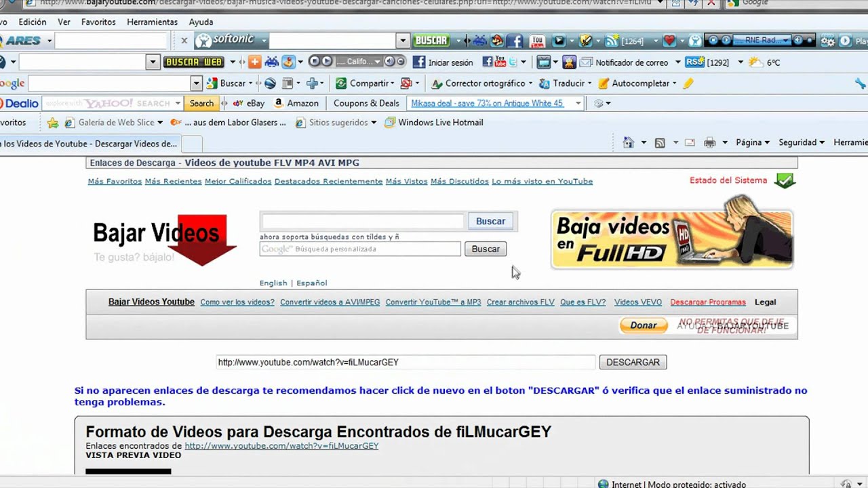
Task: Click the Más Vistos link
Action: click(407, 182)
